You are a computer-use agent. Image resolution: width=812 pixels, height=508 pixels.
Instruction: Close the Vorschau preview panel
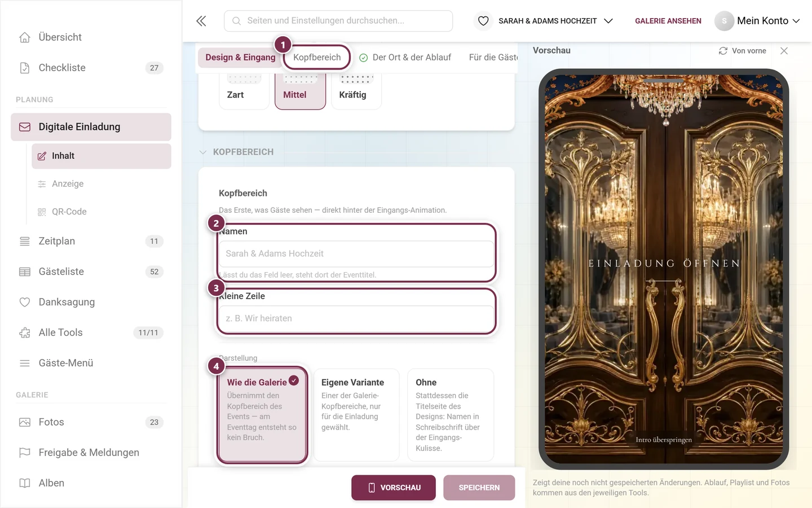784,51
